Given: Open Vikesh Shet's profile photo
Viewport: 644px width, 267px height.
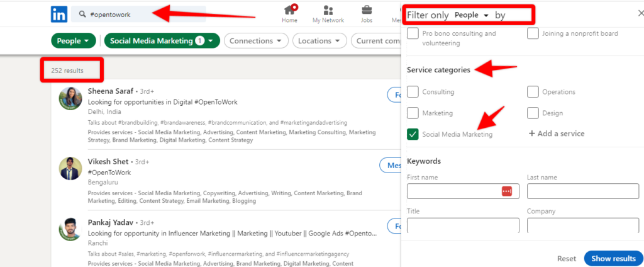Looking at the screenshot, I should pos(70,168).
